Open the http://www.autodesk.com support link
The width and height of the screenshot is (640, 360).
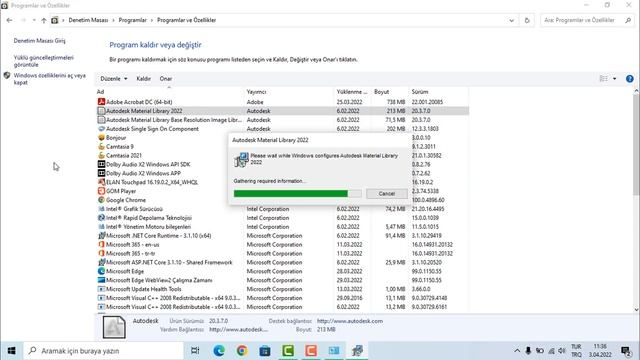coord(350,321)
